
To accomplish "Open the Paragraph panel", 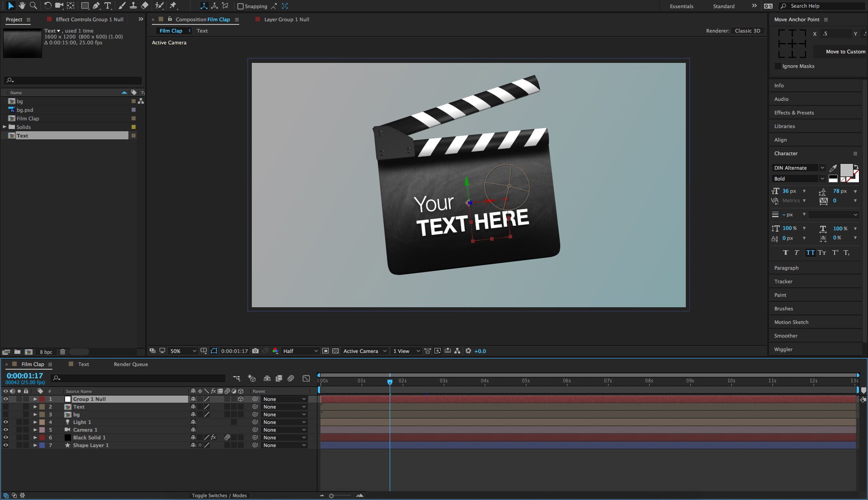I will (x=786, y=268).
